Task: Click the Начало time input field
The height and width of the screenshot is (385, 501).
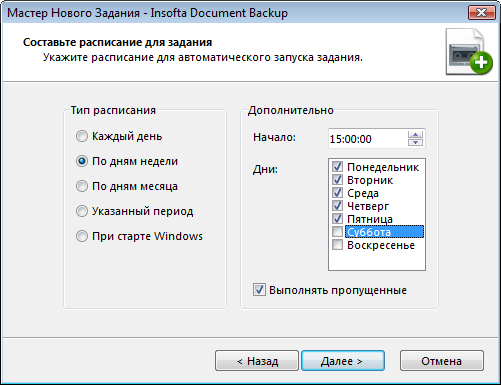Action: [x=368, y=139]
